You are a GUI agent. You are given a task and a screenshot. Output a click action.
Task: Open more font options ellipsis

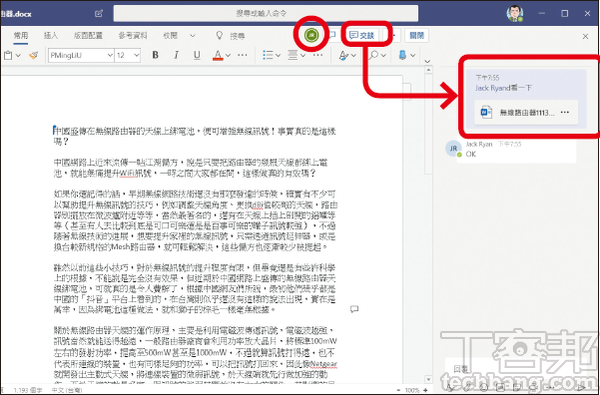[x=242, y=55]
